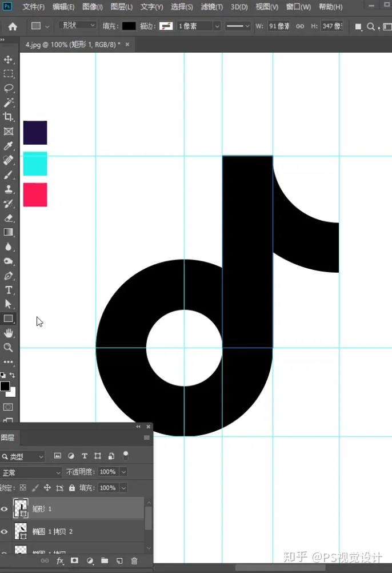The width and height of the screenshot is (392, 573).
Task: Open the 类型 layer filter dropdown
Action: coord(22,456)
